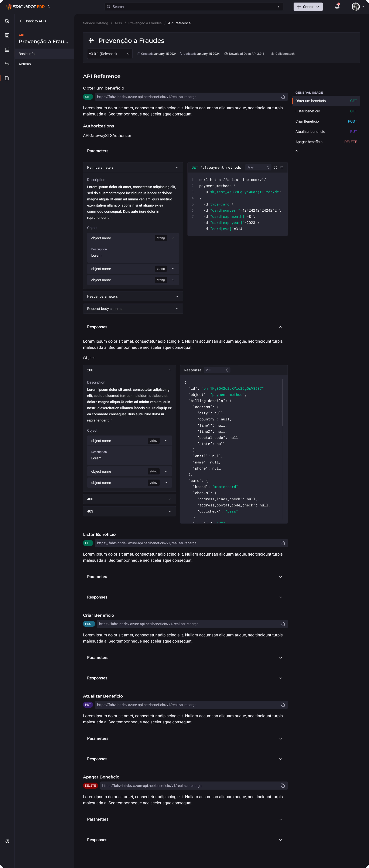Open the settings gear in left rail
Image resolution: width=369 pixels, height=868 pixels.
click(x=7, y=841)
